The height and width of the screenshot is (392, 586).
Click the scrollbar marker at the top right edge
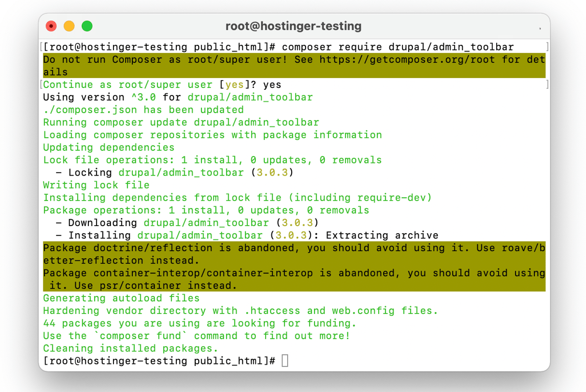[546, 46]
